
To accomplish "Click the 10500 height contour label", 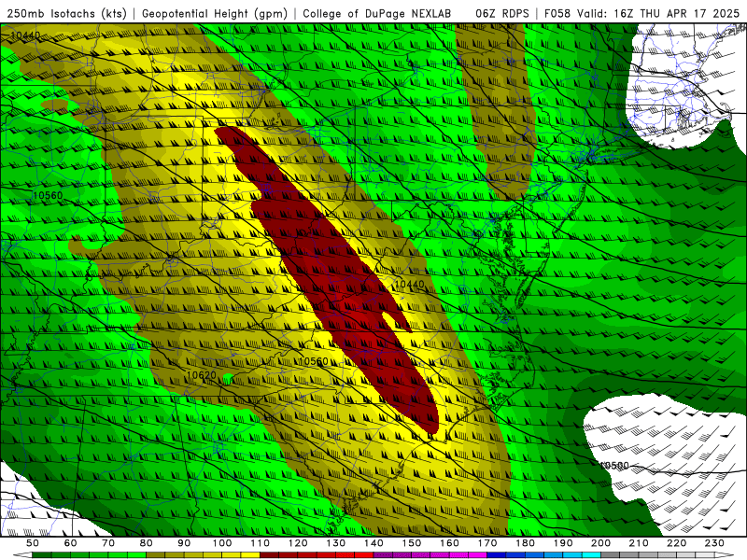I will tap(613, 465).
